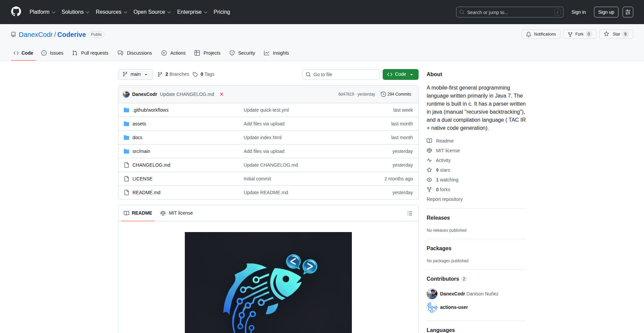
Task: Open the 'Initial commit' commit message
Action: [257, 179]
